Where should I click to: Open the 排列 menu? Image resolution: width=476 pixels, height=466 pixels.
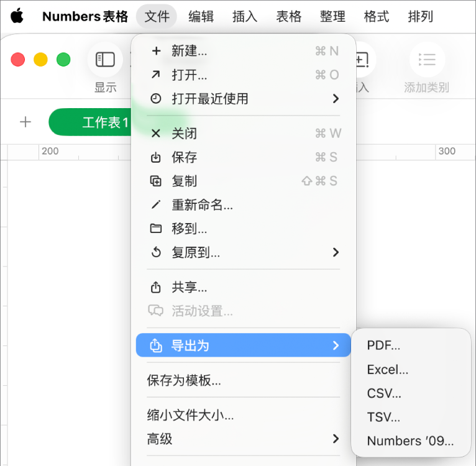point(421,16)
